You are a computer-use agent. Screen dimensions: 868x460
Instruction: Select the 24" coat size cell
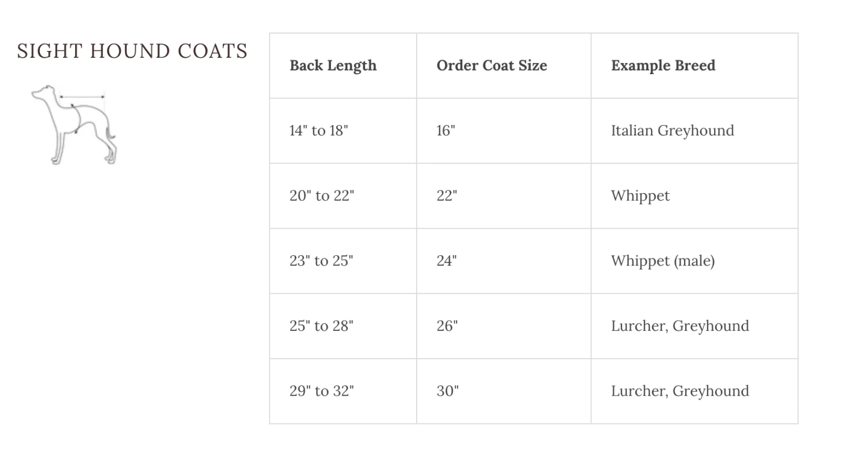tap(447, 261)
